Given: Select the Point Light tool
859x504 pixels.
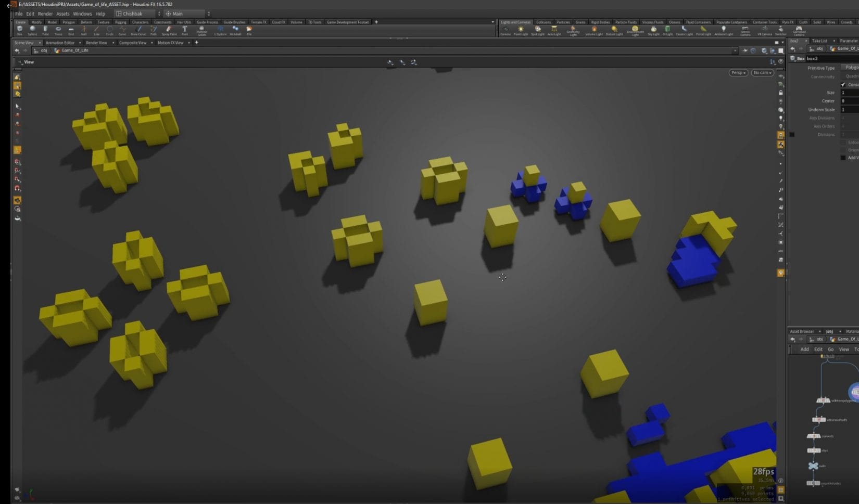Looking at the screenshot, I should (520, 29).
